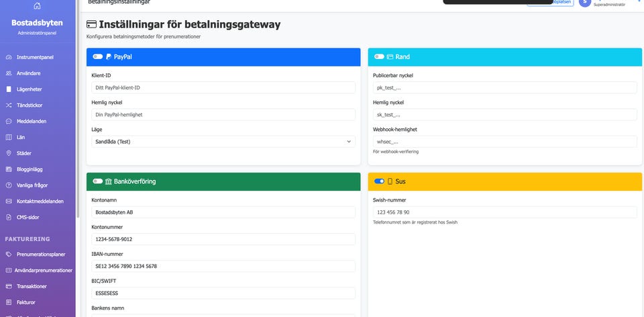This screenshot has height=317, width=644.
Task: Click the Tändstickor shuffle icon
Action: 9,105
